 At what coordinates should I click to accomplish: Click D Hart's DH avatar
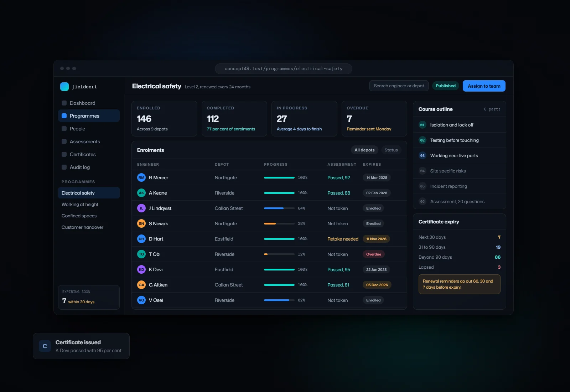(141, 239)
